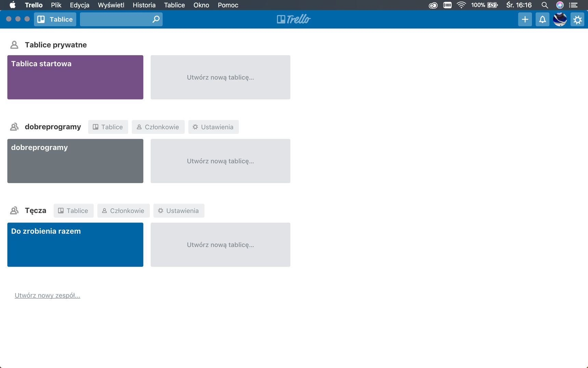
Task: Click the Tęcza team heading
Action: [x=36, y=211]
